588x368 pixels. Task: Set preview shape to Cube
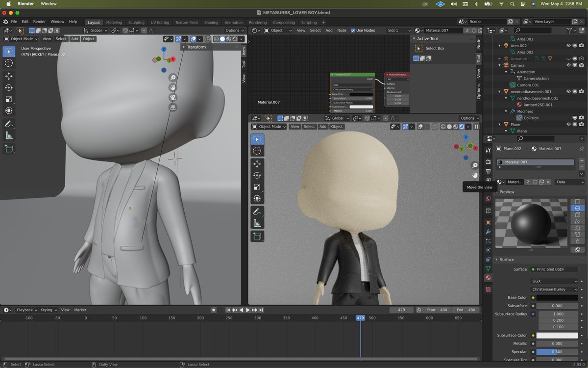point(577,215)
